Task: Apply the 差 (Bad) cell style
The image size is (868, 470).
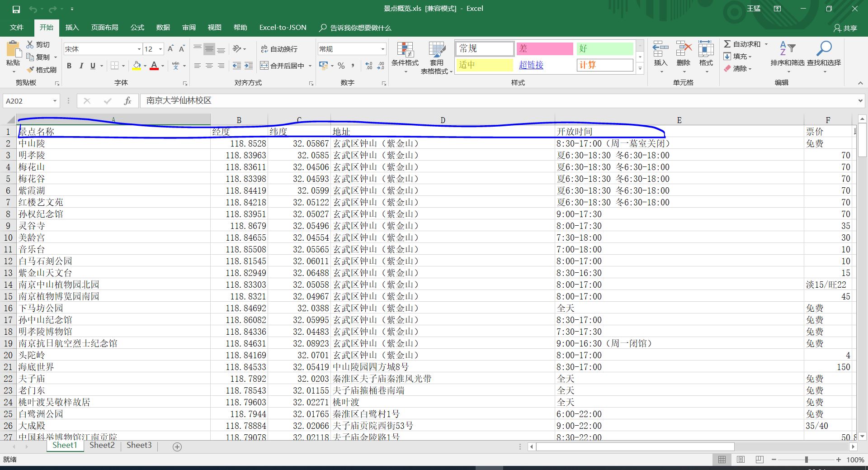Action: pyautogui.click(x=545, y=48)
